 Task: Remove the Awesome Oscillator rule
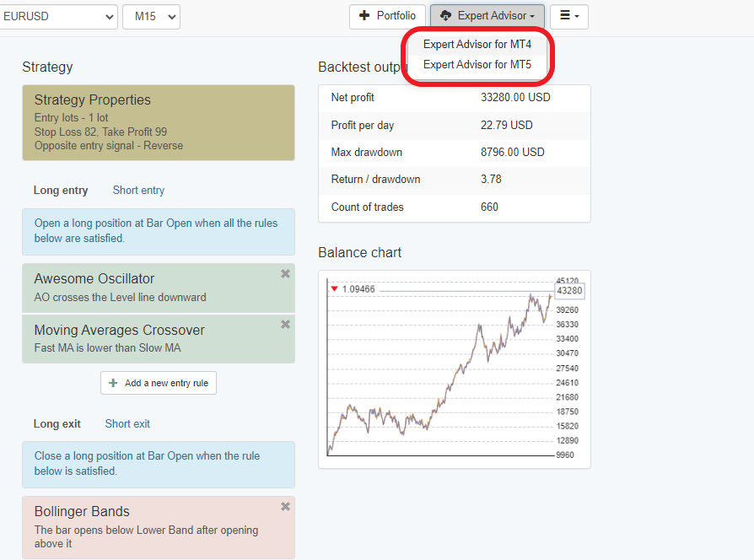tap(285, 274)
